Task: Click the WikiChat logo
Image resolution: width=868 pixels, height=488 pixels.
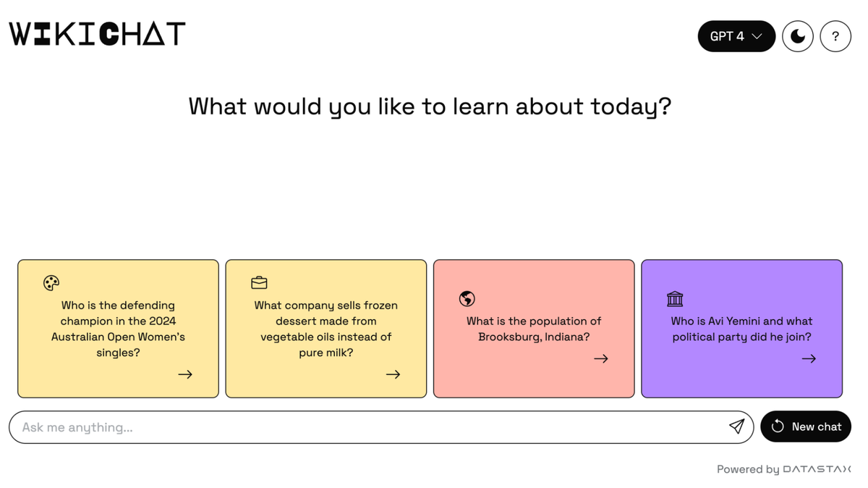Action: click(x=97, y=34)
